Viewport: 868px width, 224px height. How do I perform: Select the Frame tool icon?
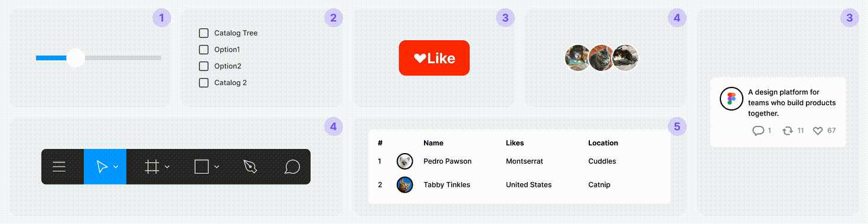pyautogui.click(x=152, y=167)
